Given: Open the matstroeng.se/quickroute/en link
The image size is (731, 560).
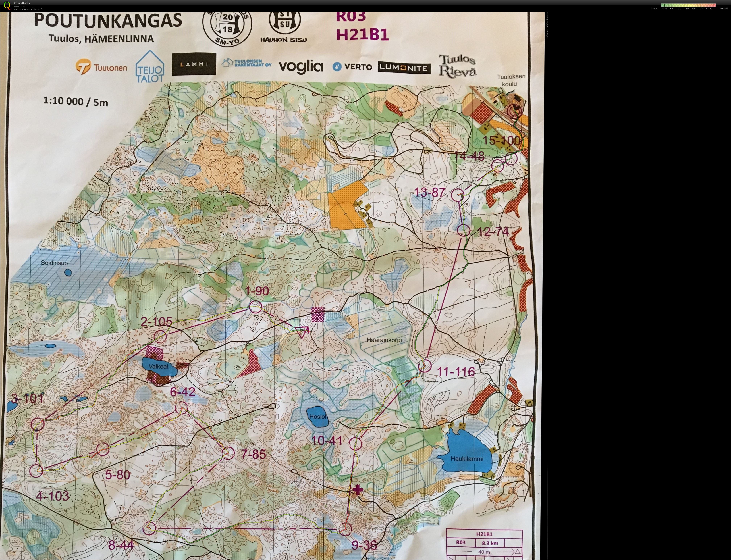Looking at the screenshot, I should point(29,9).
